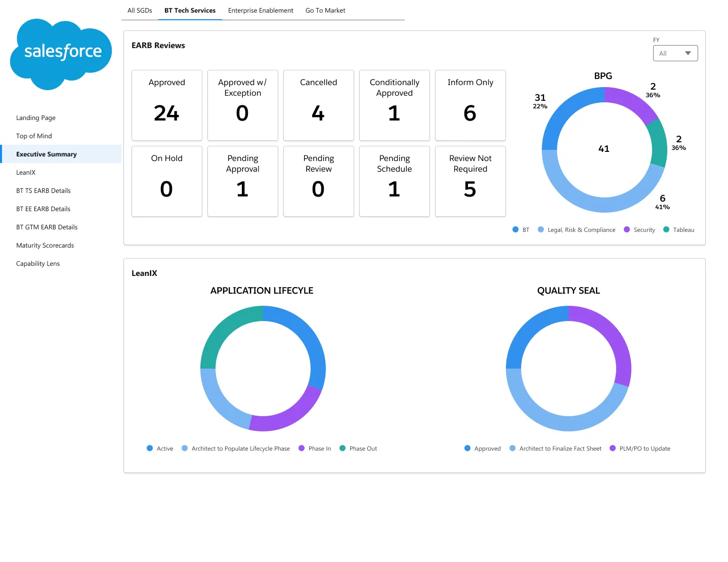Click the '31 22%' label on BPG chart
The height and width of the screenshot is (562, 728).
tap(540, 101)
